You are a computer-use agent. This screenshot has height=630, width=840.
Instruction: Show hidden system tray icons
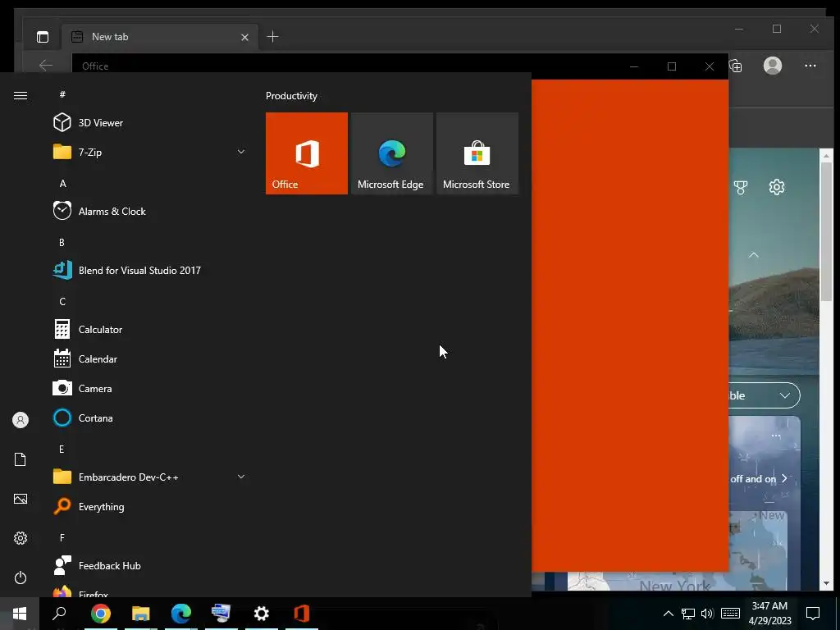click(x=668, y=614)
